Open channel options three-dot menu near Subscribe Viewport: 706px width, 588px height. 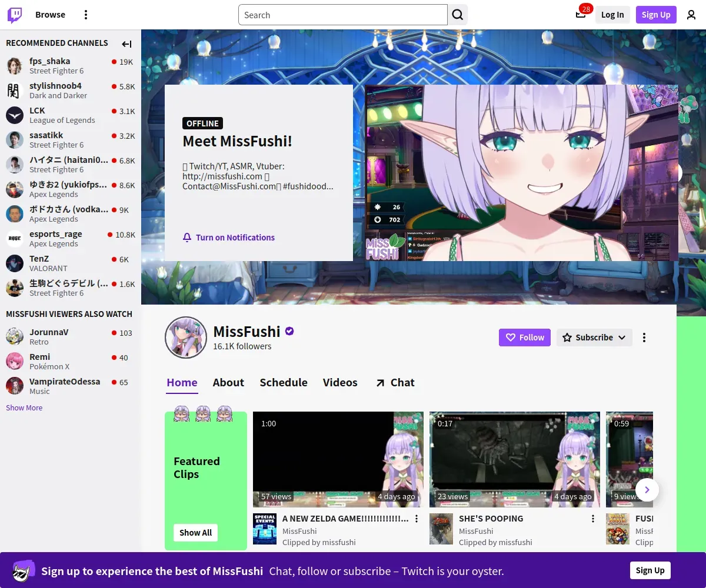[x=644, y=338]
